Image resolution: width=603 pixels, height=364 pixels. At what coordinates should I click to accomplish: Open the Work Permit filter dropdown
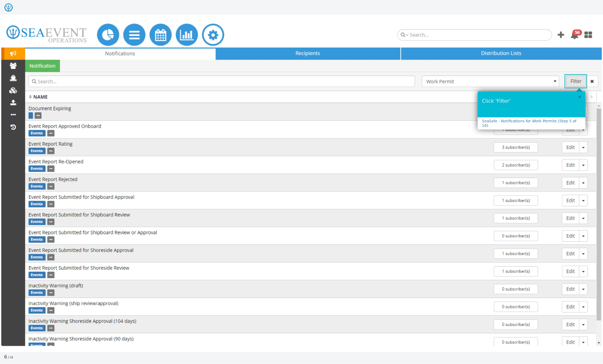(x=490, y=81)
